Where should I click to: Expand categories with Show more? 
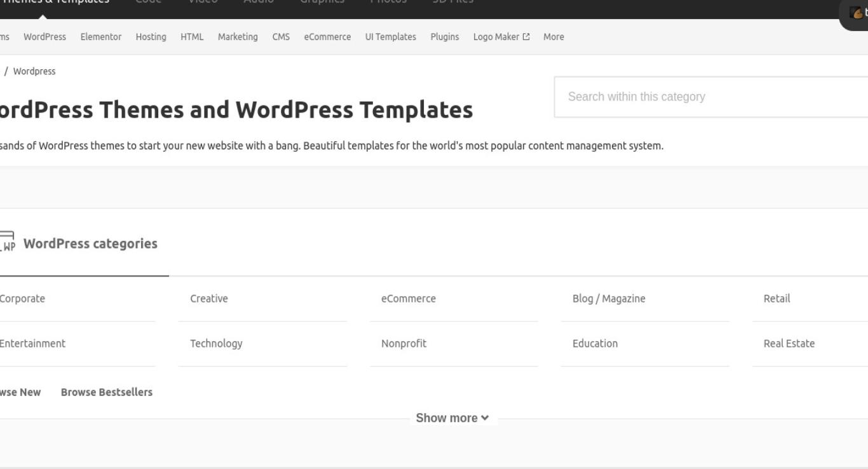tap(452, 418)
